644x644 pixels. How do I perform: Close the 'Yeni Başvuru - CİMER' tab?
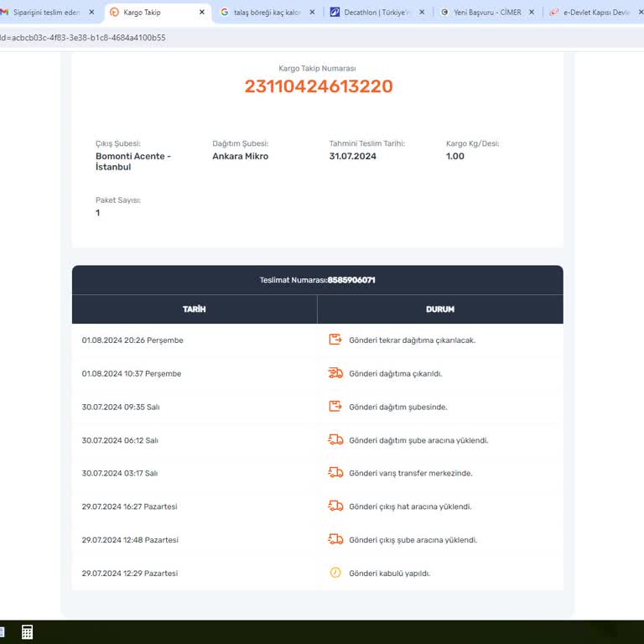531,13
